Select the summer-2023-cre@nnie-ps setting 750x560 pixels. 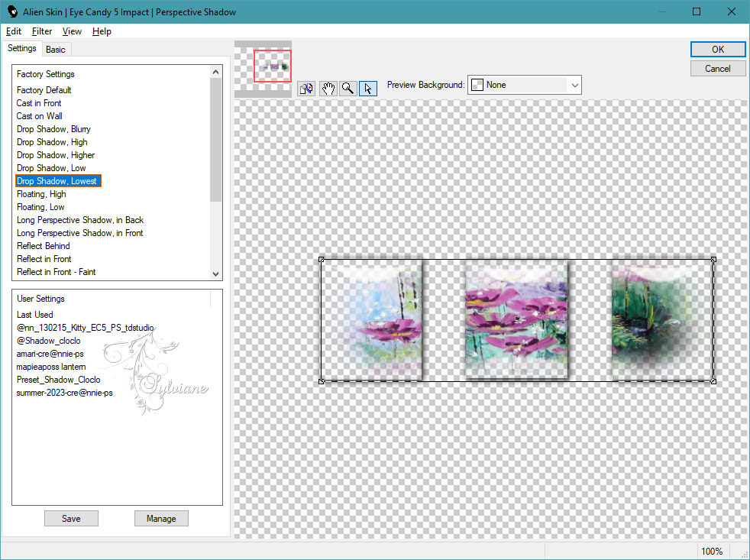pyautogui.click(x=65, y=393)
